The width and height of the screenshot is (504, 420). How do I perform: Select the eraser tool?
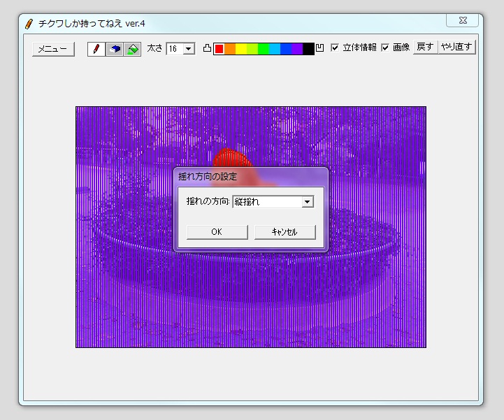115,49
